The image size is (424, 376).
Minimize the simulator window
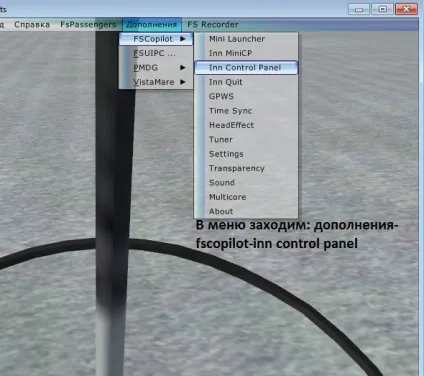coord(359,9)
